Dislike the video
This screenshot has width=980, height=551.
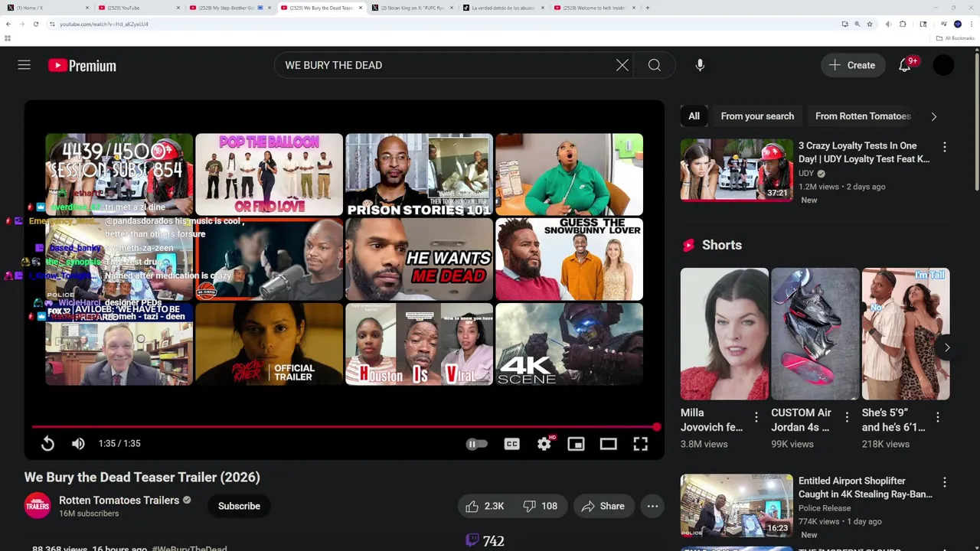coord(540,506)
